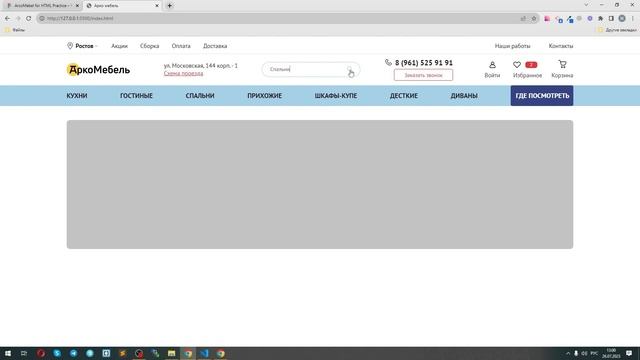The height and width of the screenshot is (360, 640).
Task: Click the red favorites counter badge
Action: [x=531, y=64]
